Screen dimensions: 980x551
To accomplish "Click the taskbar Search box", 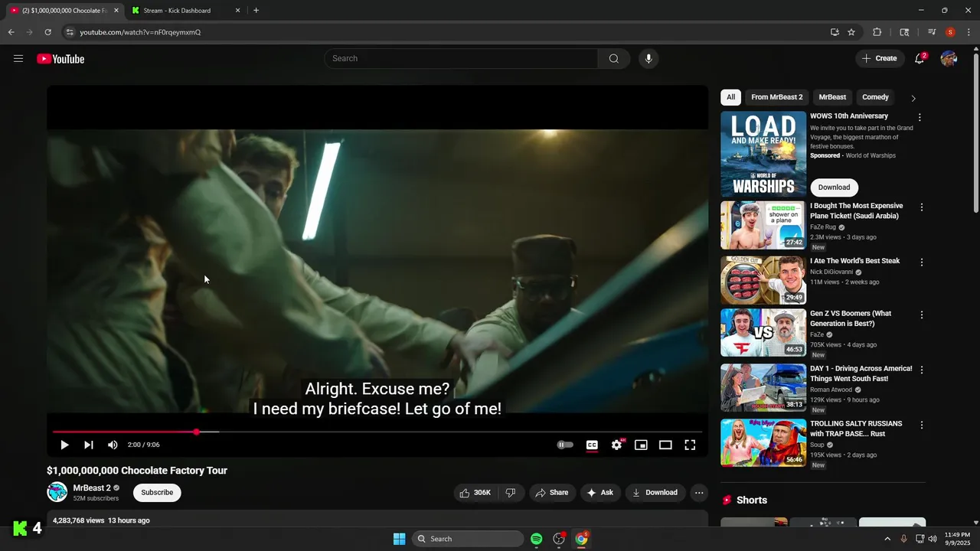I will pos(469,539).
